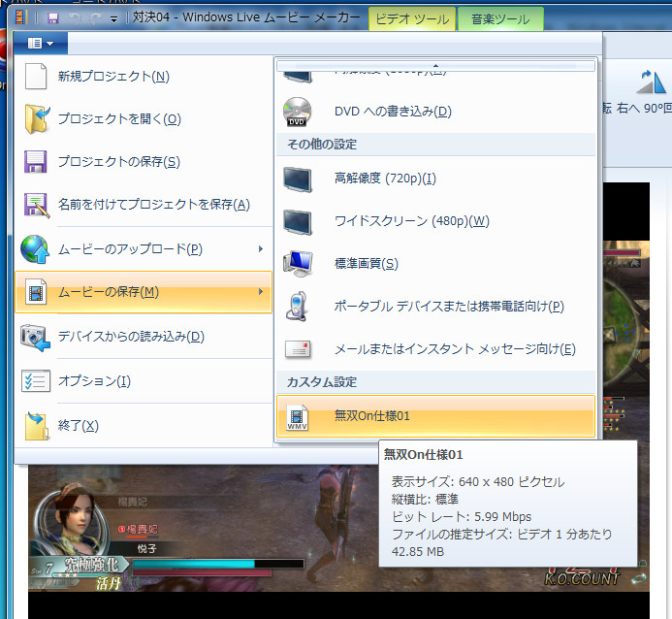Click the scroll-up arrow bar in save submenu
Image resolution: width=672 pixels, height=619 pixels.
[x=435, y=66]
